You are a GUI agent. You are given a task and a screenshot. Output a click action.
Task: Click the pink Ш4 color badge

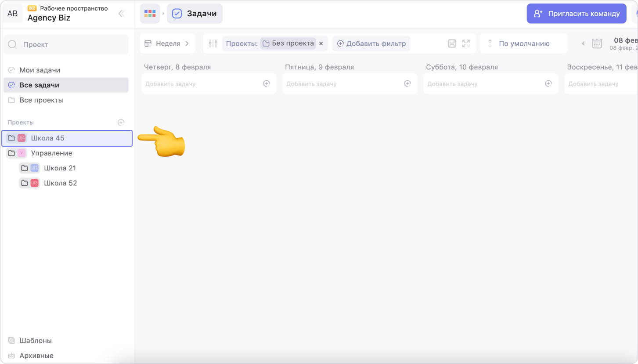click(x=22, y=138)
